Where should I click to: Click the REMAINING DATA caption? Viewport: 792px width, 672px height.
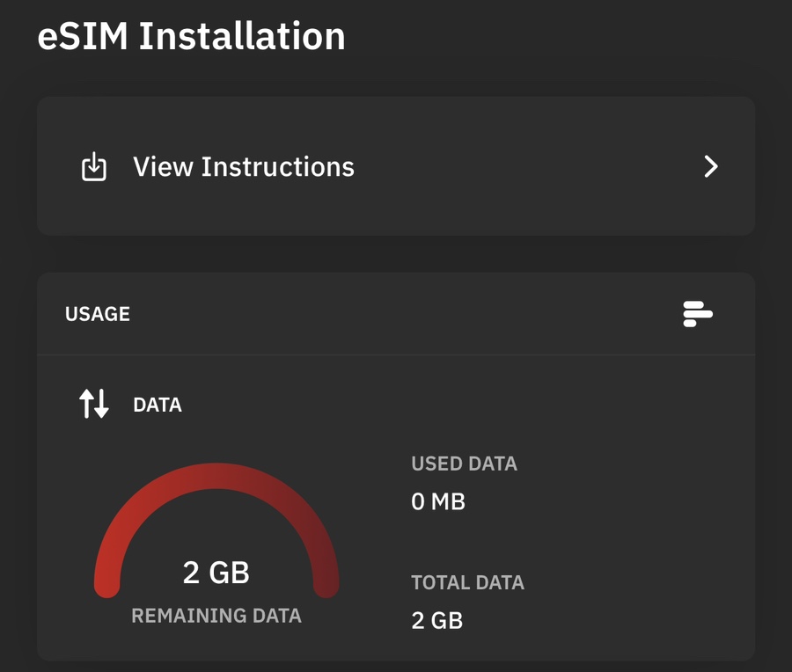tap(216, 616)
